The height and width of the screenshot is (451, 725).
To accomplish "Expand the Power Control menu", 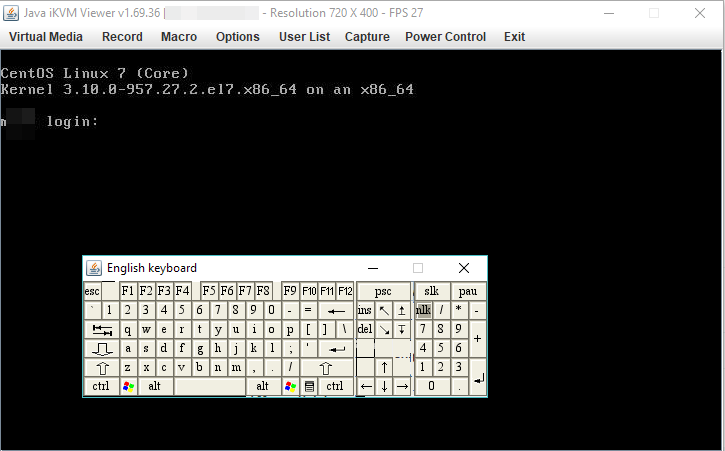I will 445,37.
